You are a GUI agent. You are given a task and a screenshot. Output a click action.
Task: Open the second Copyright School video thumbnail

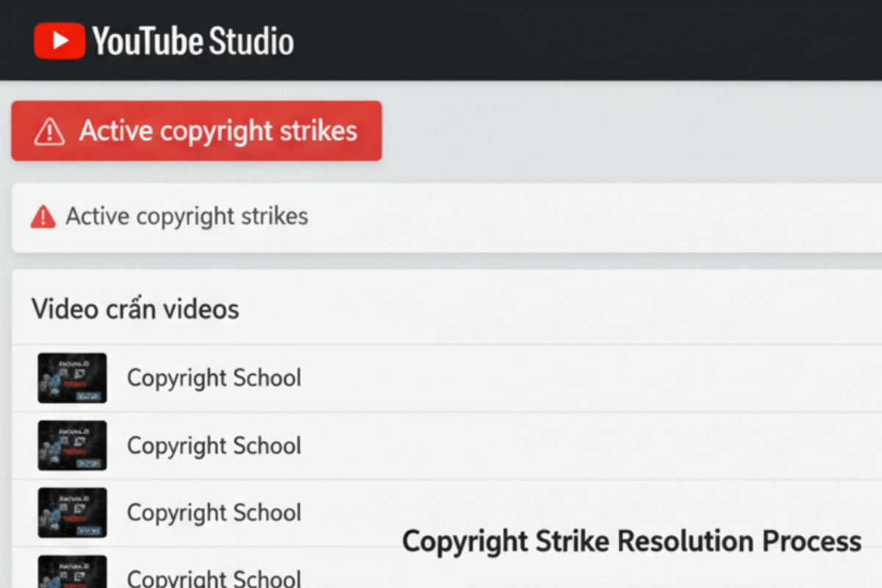72,445
